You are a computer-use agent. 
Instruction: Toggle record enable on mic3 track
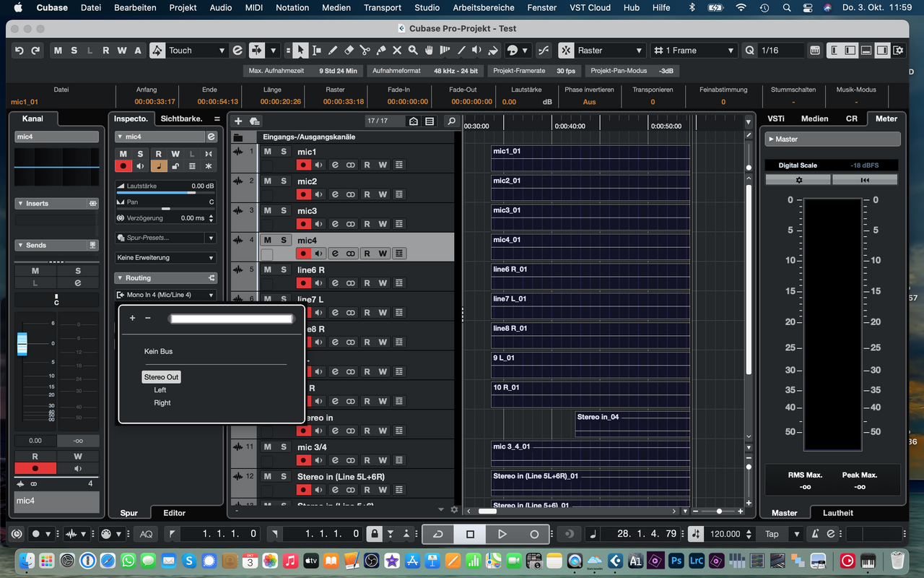click(x=304, y=224)
